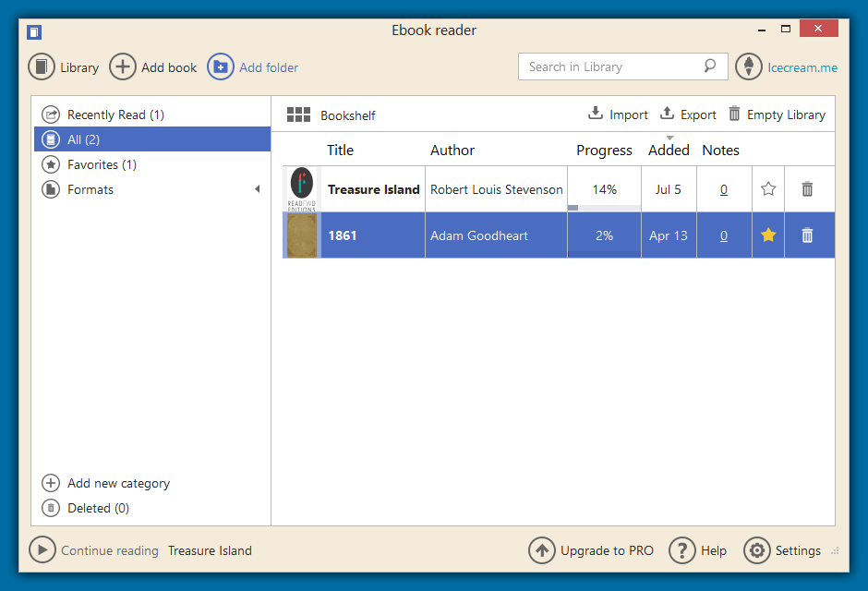Image resolution: width=868 pixels, height=591 pixels.
Task: Click the Add folder icon
Action: tap(221, 66)
